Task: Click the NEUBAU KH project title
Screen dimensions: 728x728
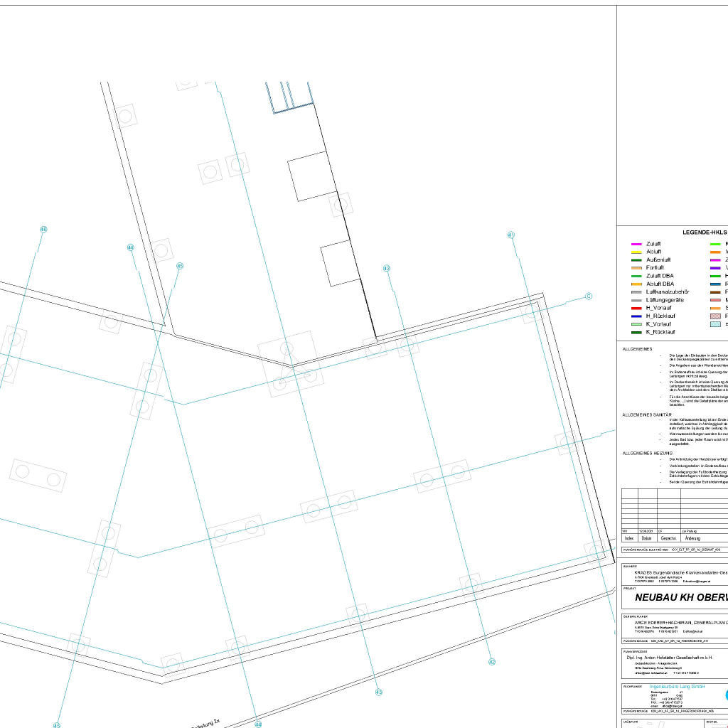Action: (x=680, y=598)
